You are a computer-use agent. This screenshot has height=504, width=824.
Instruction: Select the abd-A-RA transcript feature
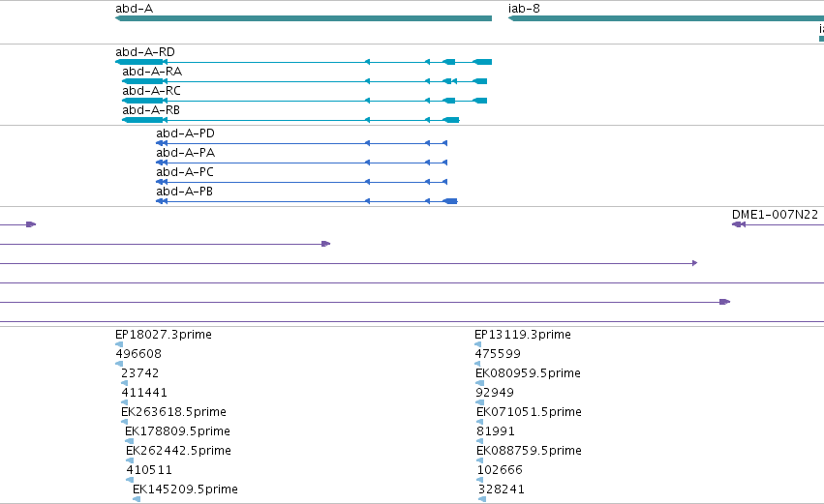click(304, 81)
